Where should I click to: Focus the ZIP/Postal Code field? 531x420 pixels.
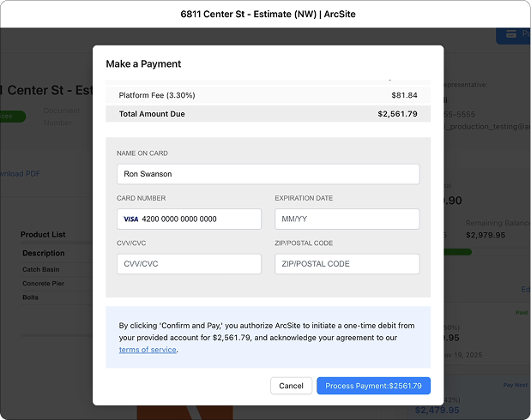point(347,264)
